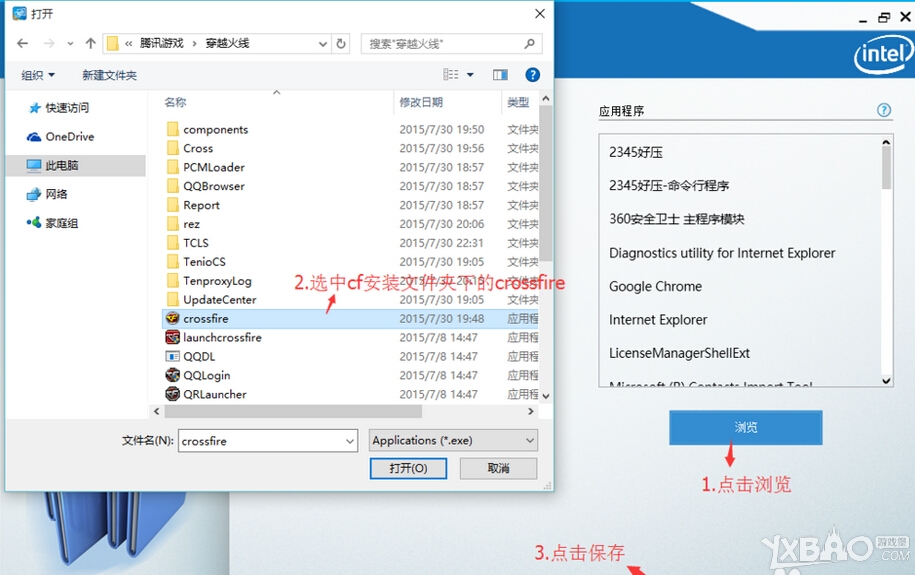Sort by the 名称 column header
This screenshot has height=575, width=915.
175,102
